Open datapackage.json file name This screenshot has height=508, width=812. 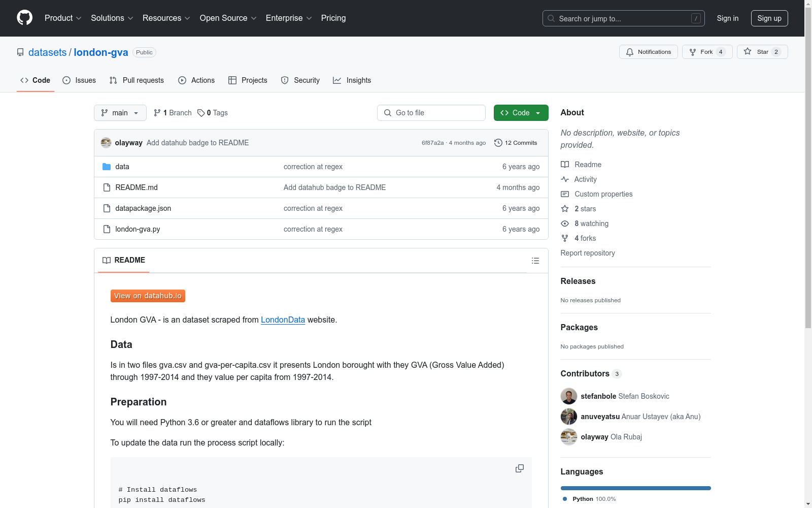tap(143, 208)
